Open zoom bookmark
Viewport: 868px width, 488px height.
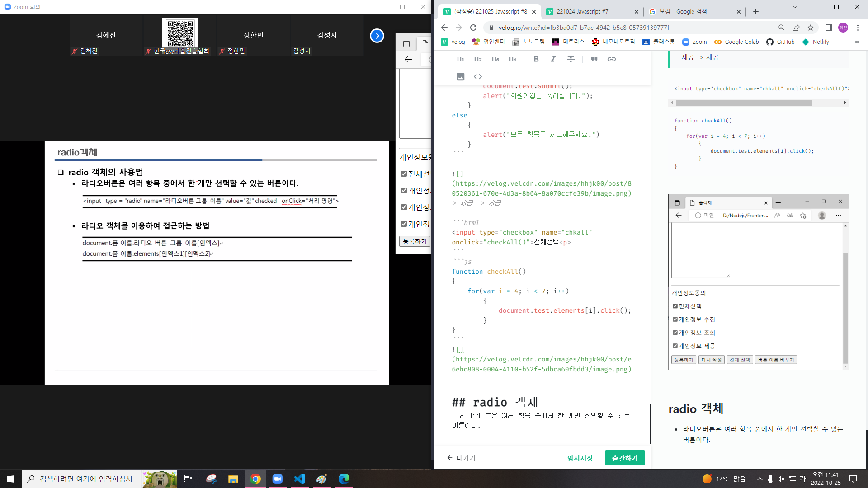click(x=694, y=42)
